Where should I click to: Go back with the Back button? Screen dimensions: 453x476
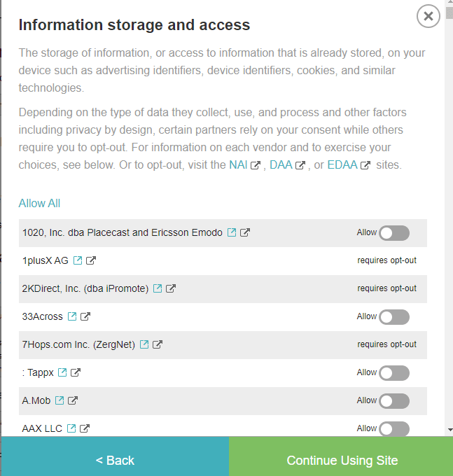(x=115, y=461)
